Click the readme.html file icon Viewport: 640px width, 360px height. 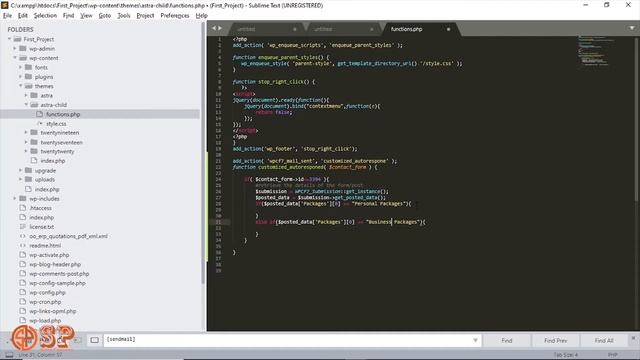click(23, 245)
